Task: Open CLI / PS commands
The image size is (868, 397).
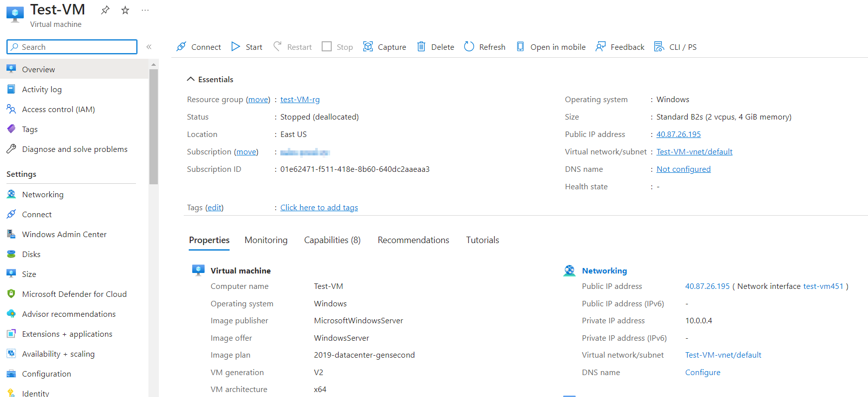Action: (x=675, y=47)
